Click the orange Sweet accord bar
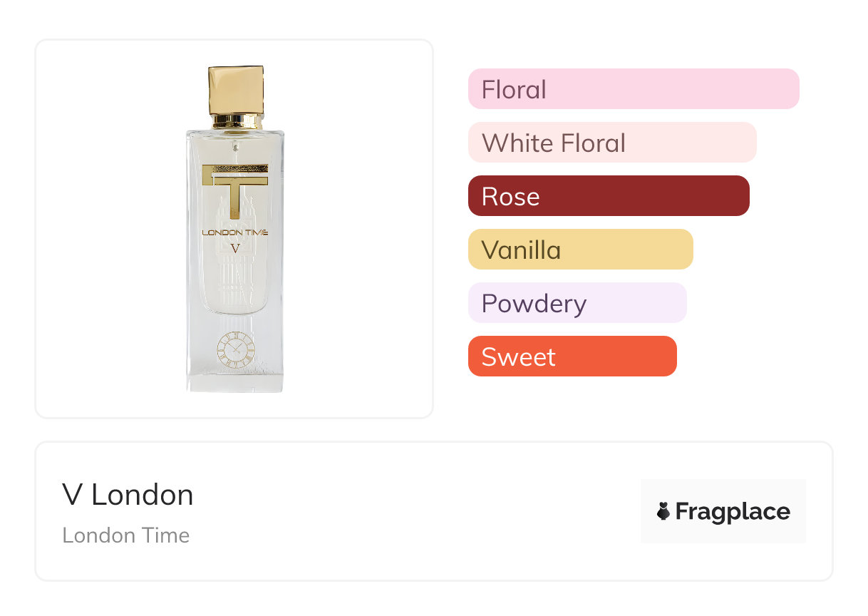Image resolution: width=868 pixels, height=616 pixels. pos(572,356)
